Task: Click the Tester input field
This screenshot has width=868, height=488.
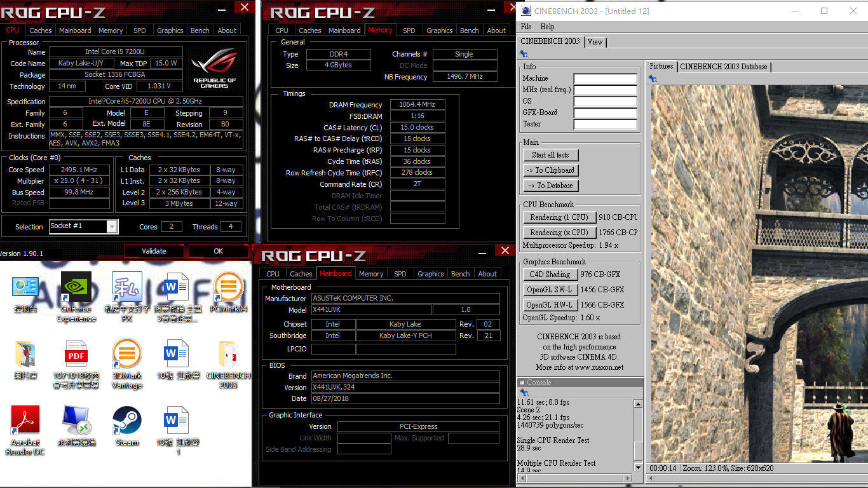Action: click(x=605, y=125)
